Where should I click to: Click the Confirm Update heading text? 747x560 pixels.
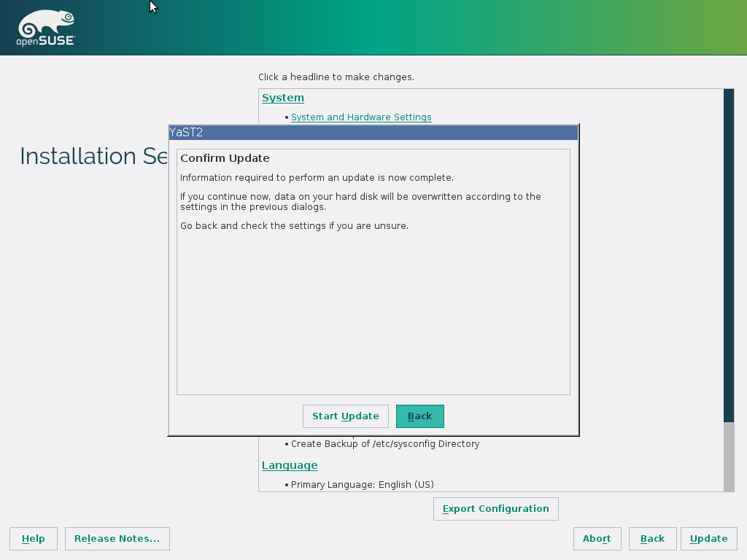point(225,158)
